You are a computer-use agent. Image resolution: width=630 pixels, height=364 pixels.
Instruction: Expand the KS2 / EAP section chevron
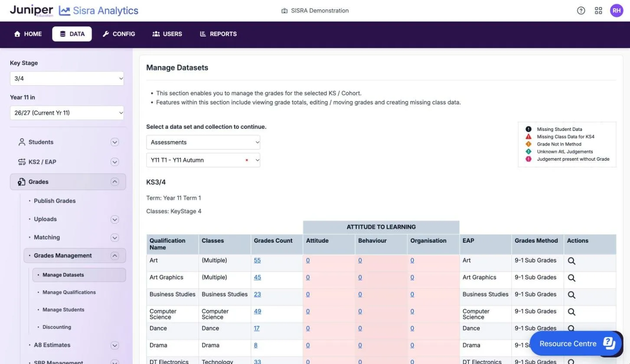[114, 162]
